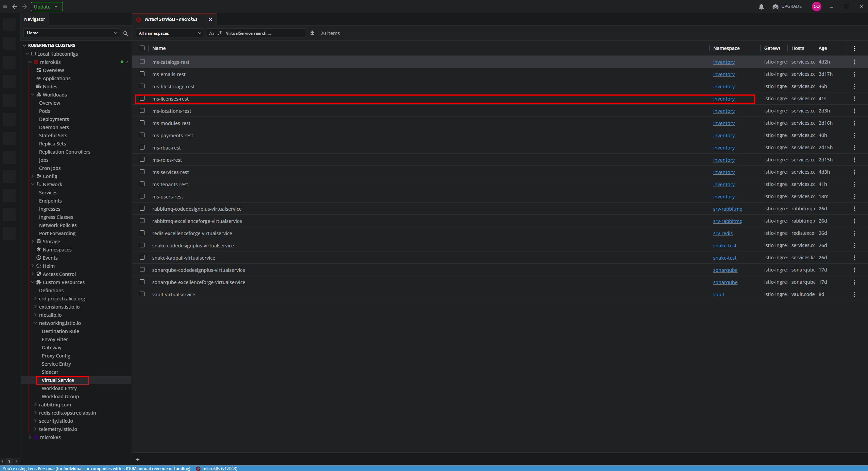
Task: Open the Home navigator dropdown
Action: click(x=71, y=33)
